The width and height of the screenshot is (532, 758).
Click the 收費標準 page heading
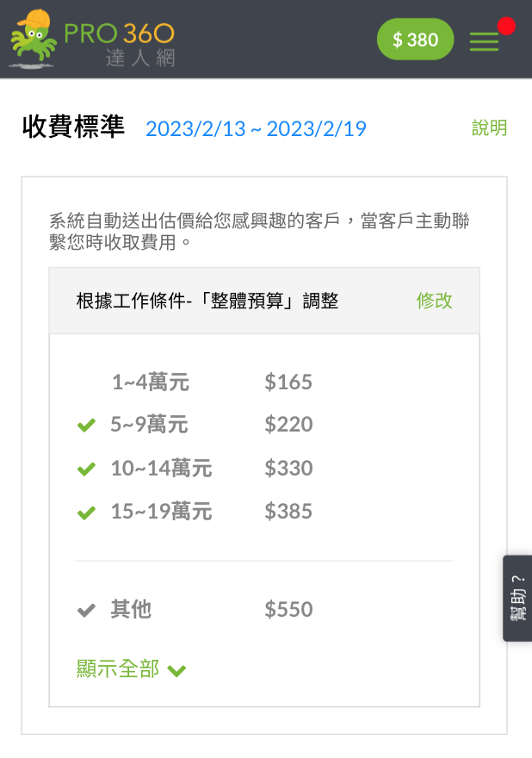pos(73,127)
